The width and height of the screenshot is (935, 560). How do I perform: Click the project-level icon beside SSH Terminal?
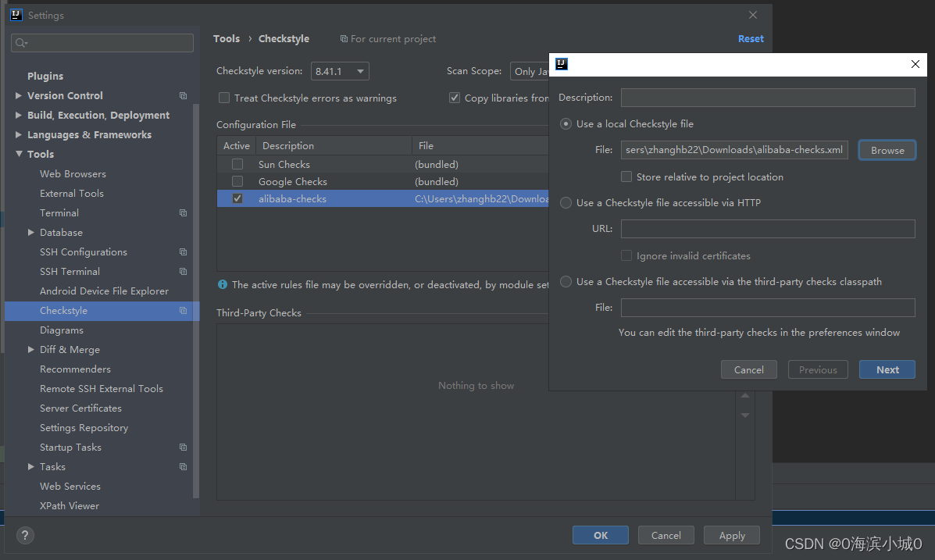coord(183,271)
